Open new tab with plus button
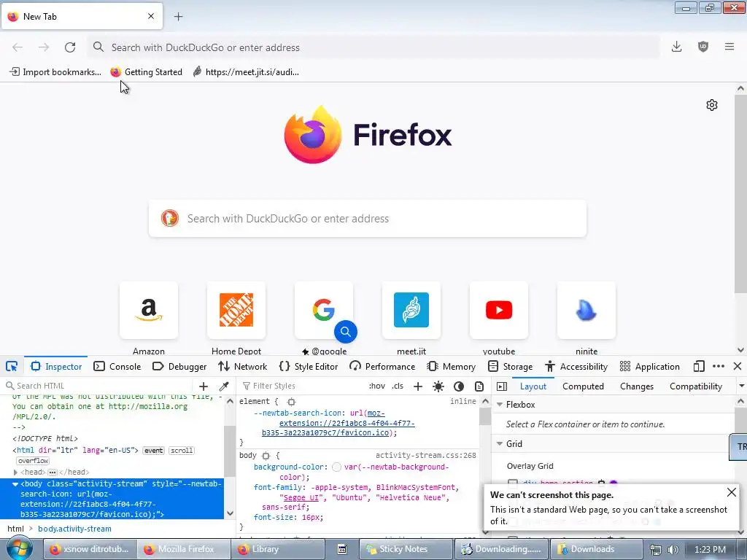This screenshot has height=560, width=747. point(178,17)
